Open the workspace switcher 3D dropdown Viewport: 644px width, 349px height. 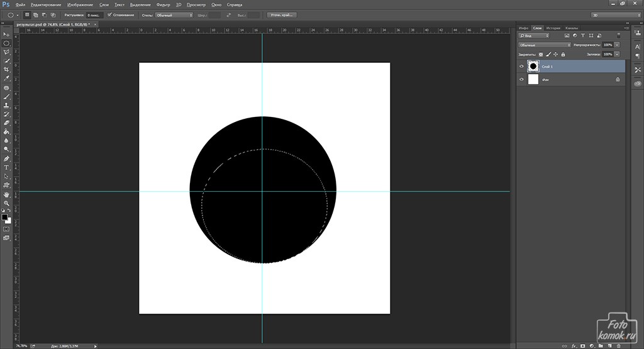(x=616, y=15)
